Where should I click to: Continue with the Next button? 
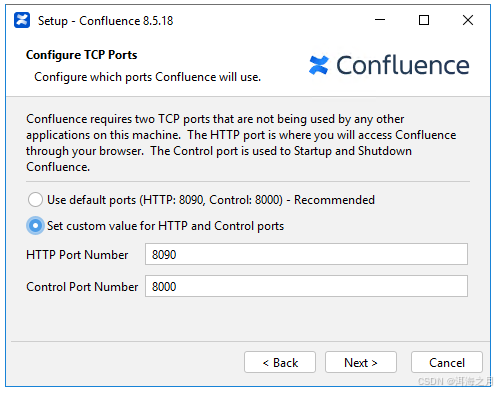pyautogui.click(x=361, y=362)
